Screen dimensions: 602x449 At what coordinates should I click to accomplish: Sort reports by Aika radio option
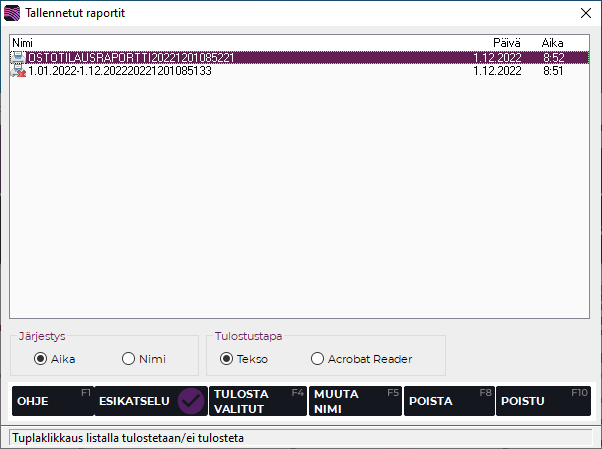point(41,359)
